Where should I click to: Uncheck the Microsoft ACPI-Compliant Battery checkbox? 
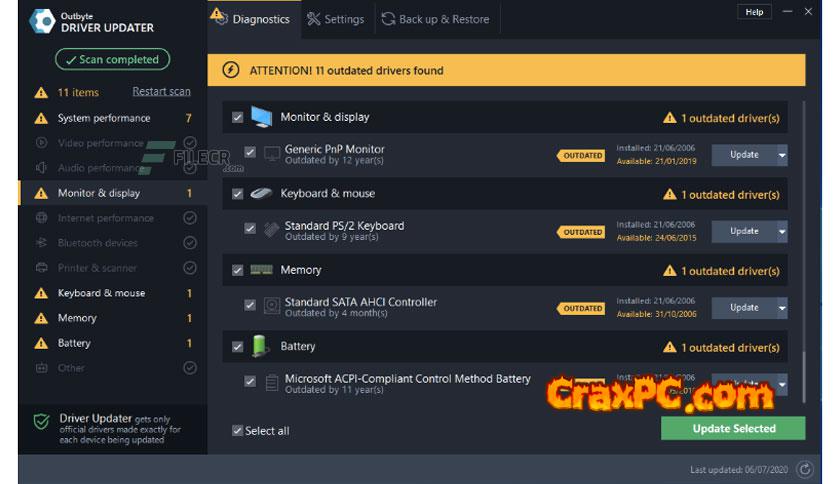click(250, 381)
